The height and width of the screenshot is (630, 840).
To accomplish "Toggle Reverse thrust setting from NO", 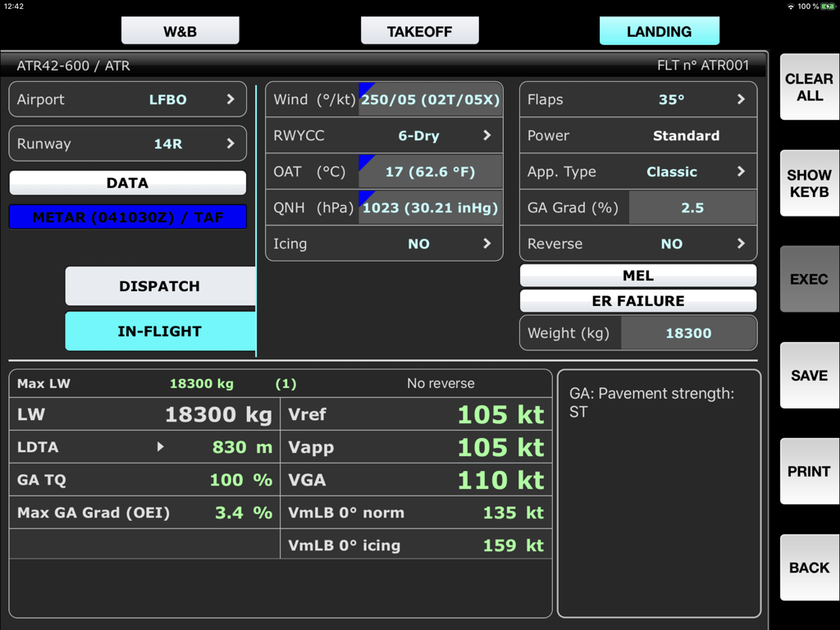I will point(638,244).
